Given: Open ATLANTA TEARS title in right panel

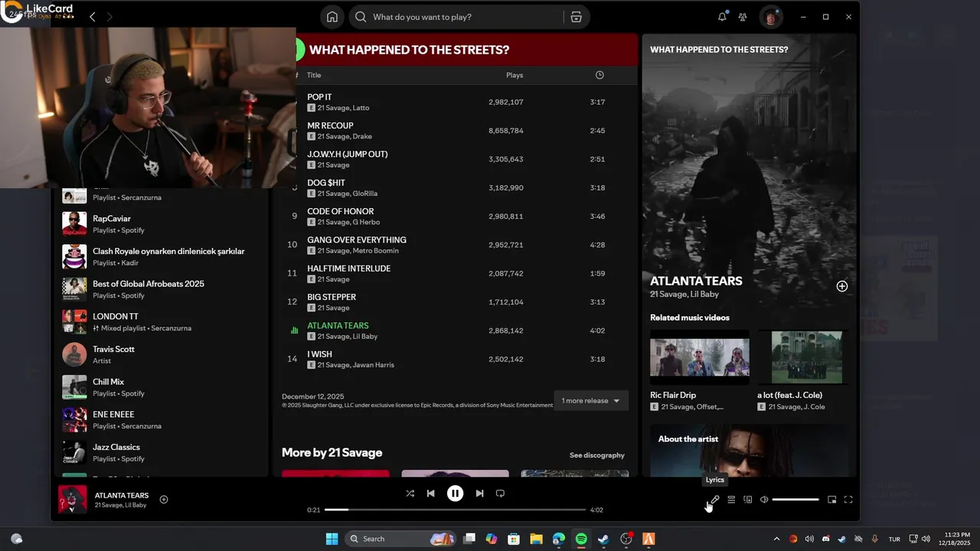Looking at the screenshot, I should coord(696,281).
